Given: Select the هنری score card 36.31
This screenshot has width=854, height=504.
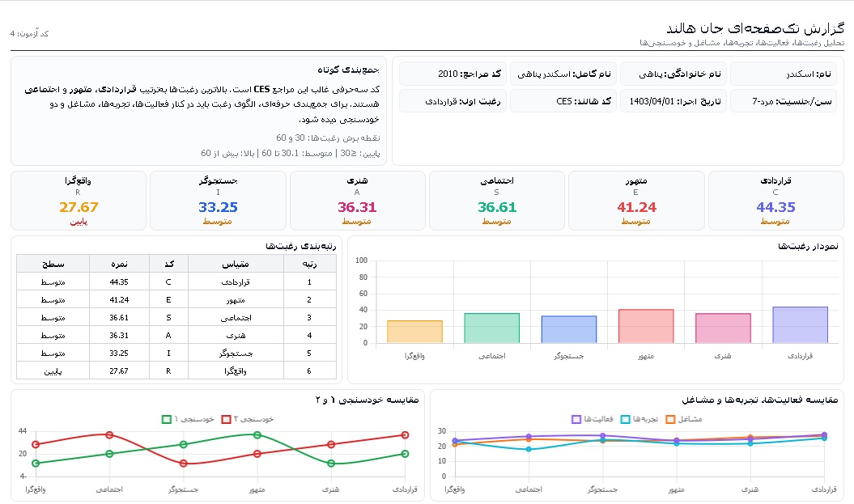Looking at the screenshot, I should pos(357,201).
